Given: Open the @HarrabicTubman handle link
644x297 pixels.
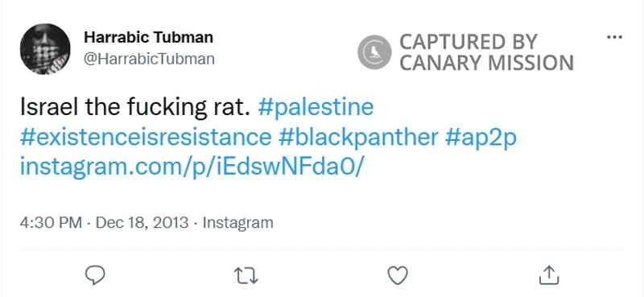Looking at the screenshot, I should [149, 59].
